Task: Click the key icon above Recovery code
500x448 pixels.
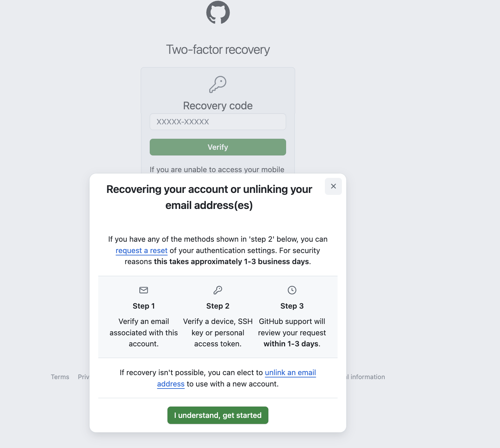Action: [x=218, y=84]
